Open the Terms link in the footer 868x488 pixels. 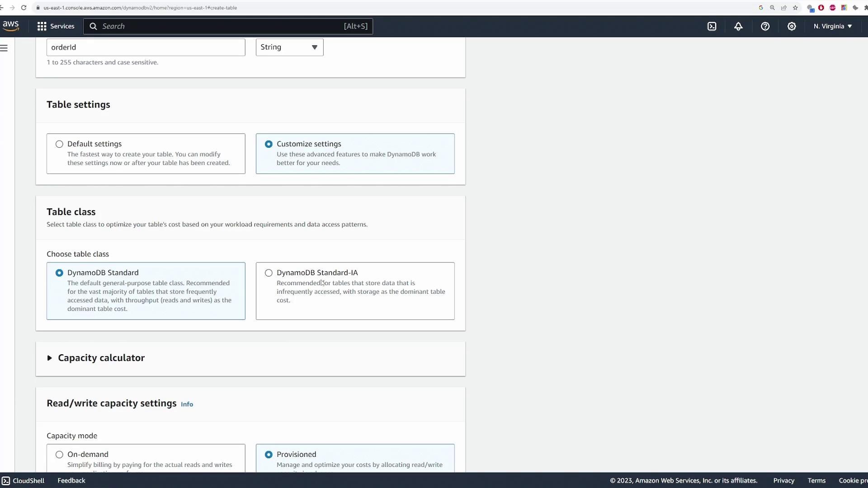coord(816,480)
